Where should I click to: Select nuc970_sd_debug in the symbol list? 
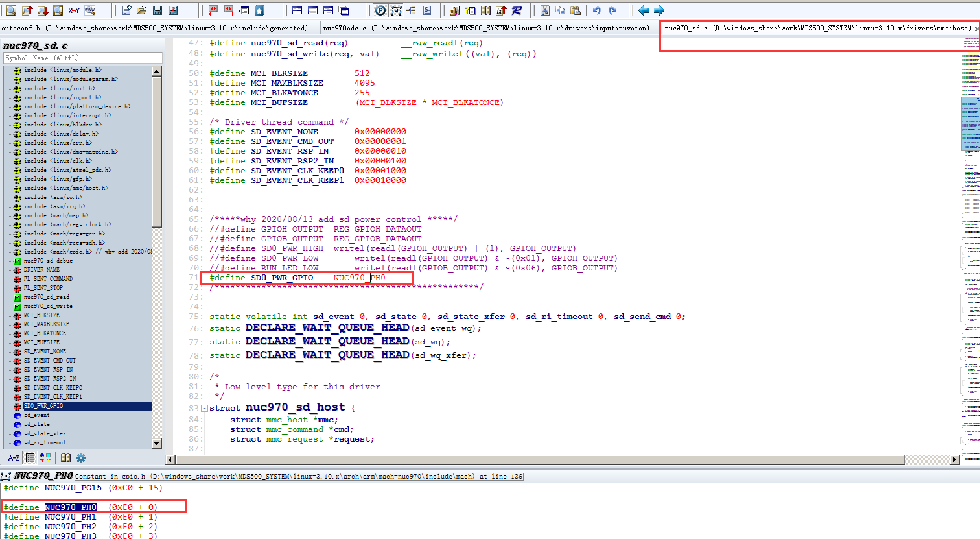pyautogui.click(x=48, y=261)
